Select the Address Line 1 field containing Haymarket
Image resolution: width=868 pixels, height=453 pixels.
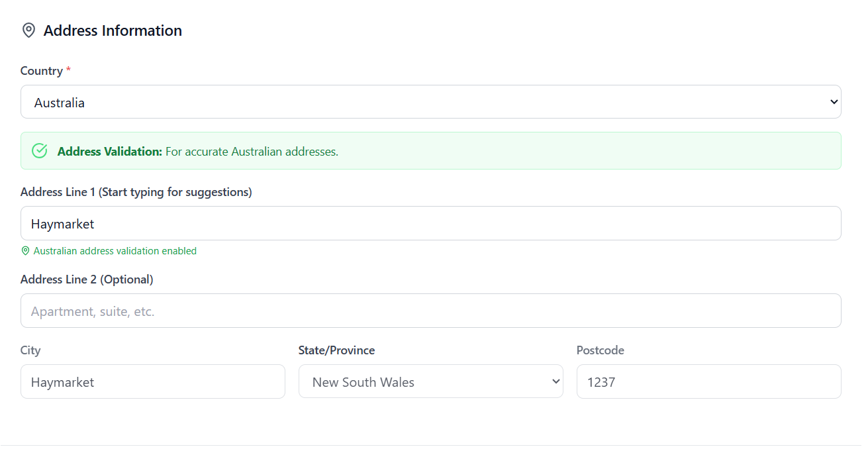coord(430,223)
